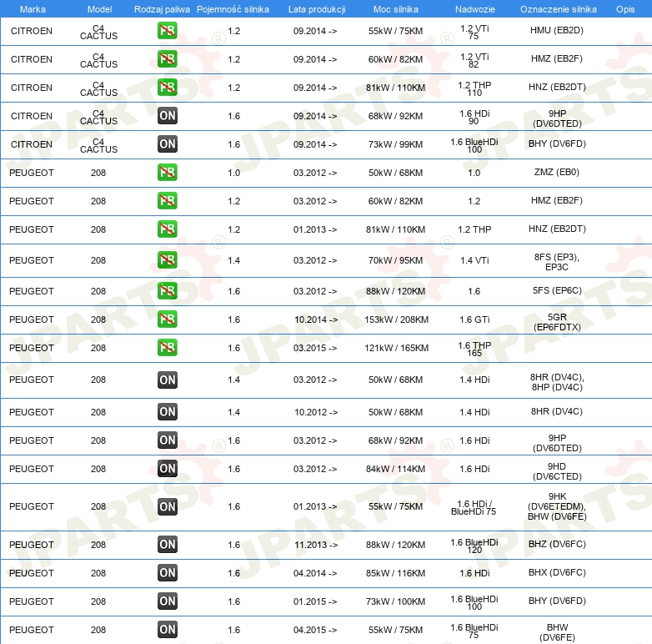Click the Rodzaj paliwa column header
Screen dimensions: 652x644
click(162, 9)
